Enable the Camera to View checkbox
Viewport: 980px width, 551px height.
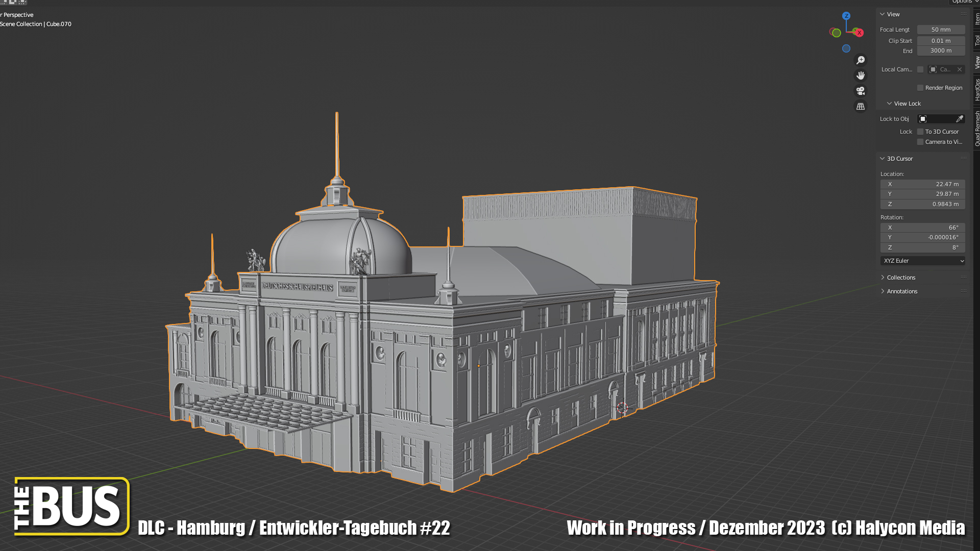920,142
